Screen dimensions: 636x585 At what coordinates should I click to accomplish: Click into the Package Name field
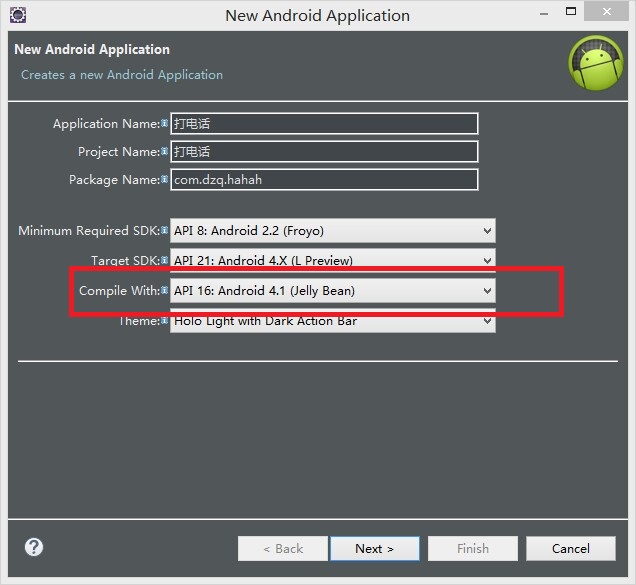click(324, 179)
